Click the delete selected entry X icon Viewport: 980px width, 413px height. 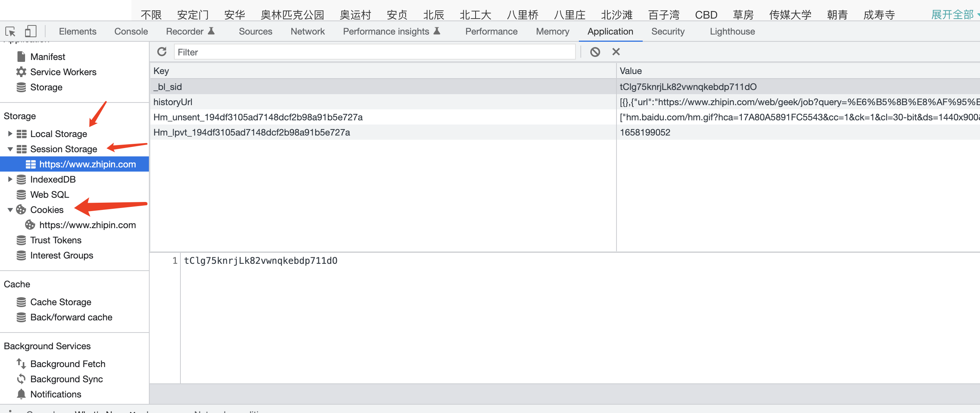[616, 52]
